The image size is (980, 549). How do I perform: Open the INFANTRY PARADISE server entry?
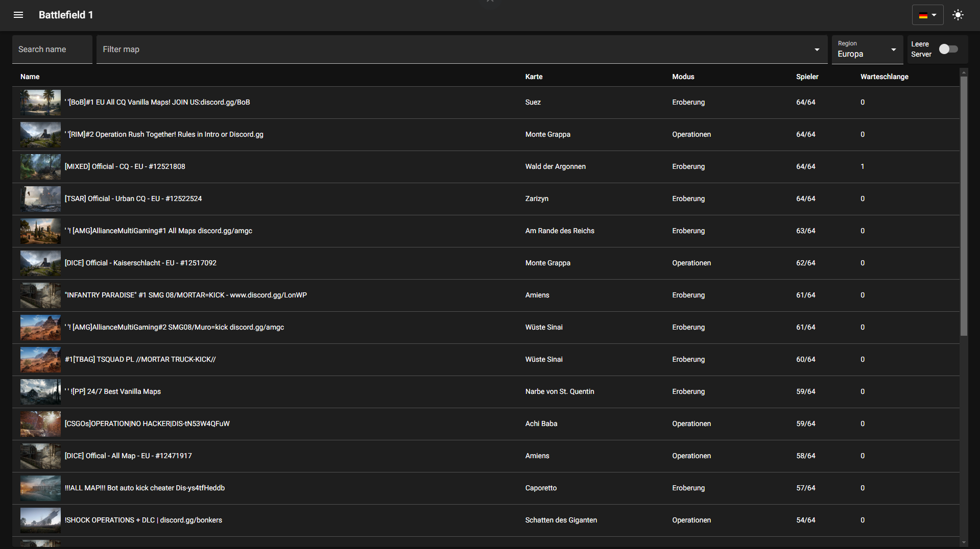185,295
